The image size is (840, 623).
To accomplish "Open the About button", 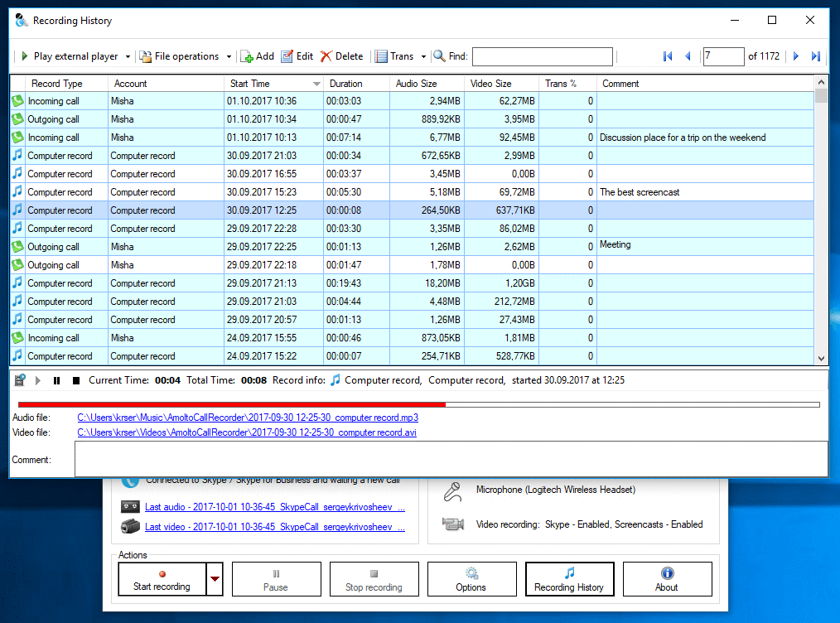I will click(667, 579).
